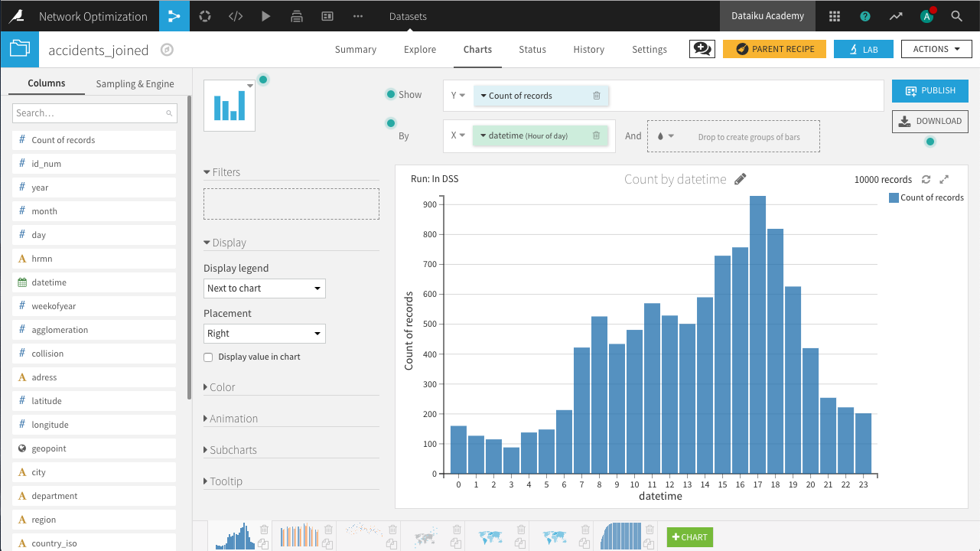Click the PUBLISH button
The image size is (980, 551).
(930, 90)
